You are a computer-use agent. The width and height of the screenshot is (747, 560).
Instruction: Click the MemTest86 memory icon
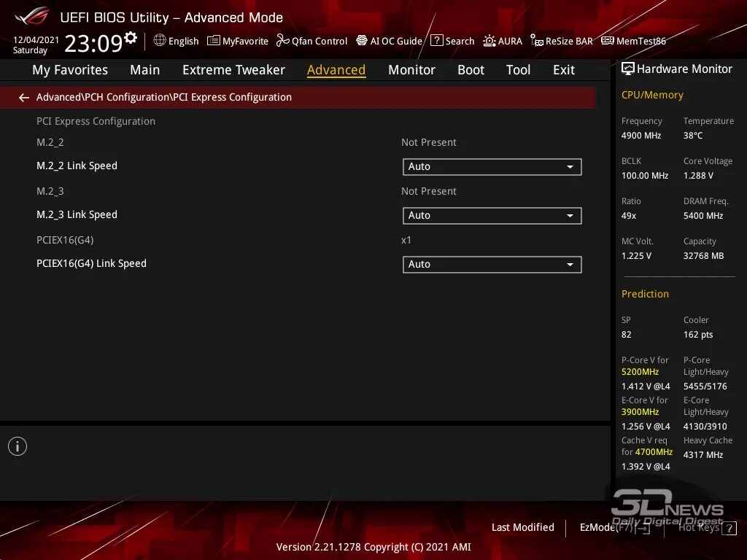[x=608, y=41]
